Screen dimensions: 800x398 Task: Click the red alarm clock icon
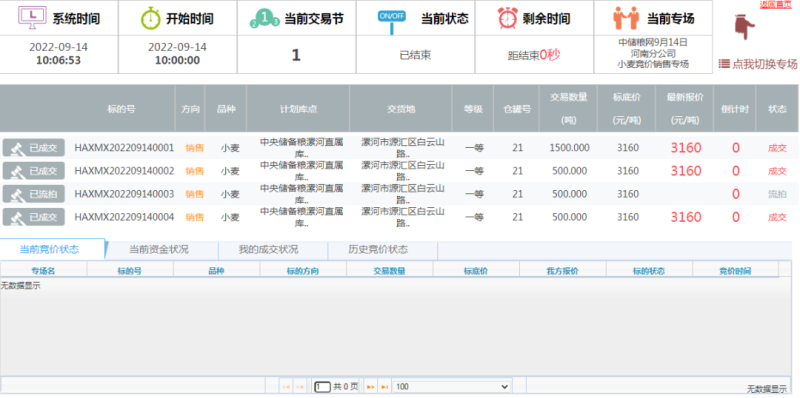(507, 18)
